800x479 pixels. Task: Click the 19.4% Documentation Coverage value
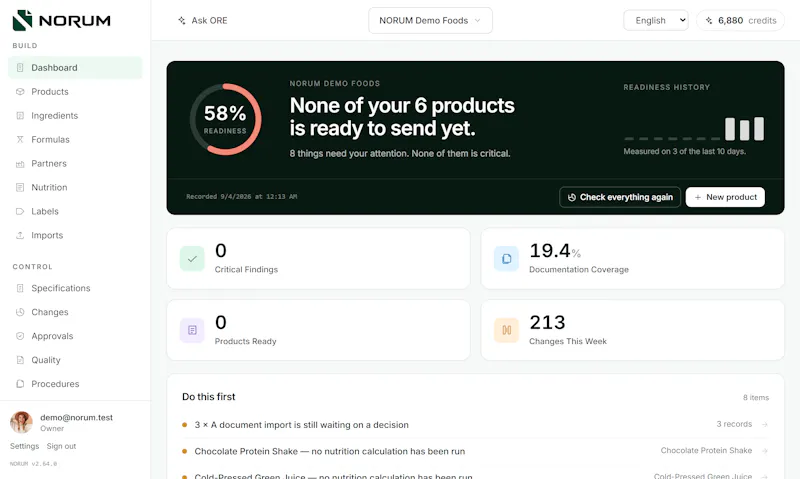(555, 250)
